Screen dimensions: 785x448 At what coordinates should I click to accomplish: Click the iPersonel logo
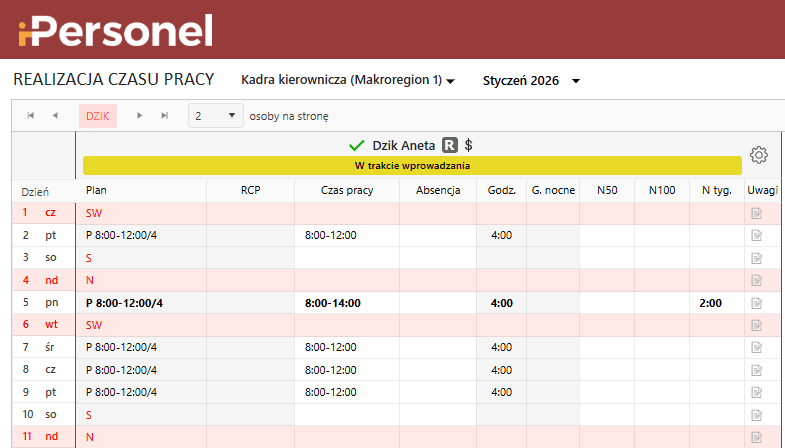(115, 30)
